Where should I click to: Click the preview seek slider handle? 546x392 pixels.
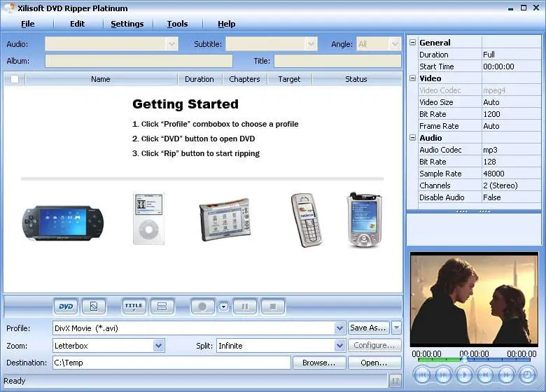click(464, 359)
